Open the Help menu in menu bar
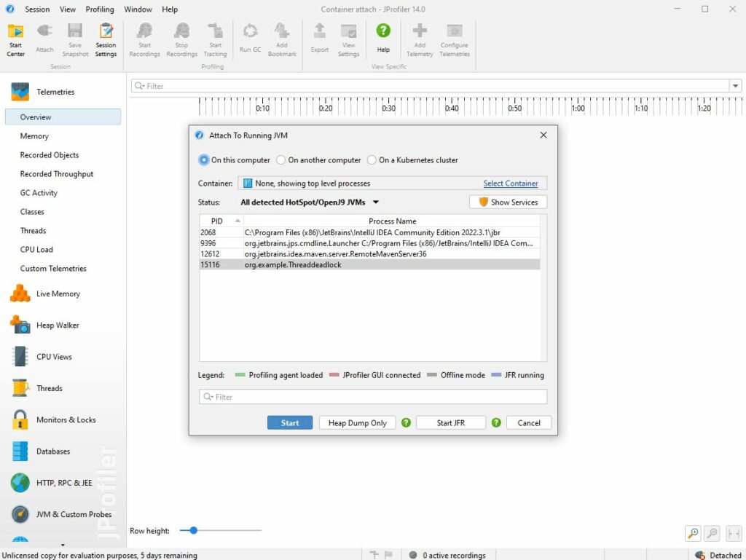 [x=170, y=9]
